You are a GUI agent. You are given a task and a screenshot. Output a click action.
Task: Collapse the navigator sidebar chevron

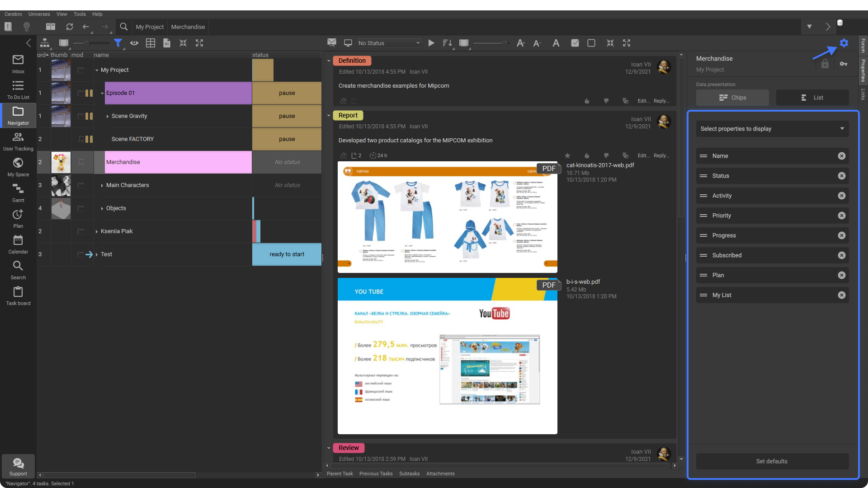pyautogui.click(x=28, y=43)
